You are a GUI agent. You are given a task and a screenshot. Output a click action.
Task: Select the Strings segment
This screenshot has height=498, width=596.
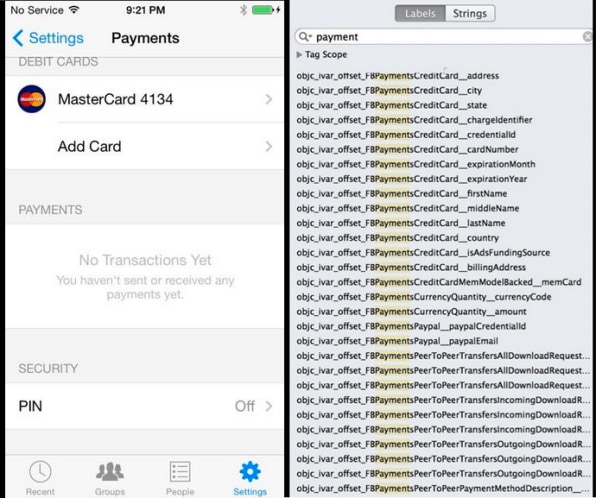tap(470, 13)
